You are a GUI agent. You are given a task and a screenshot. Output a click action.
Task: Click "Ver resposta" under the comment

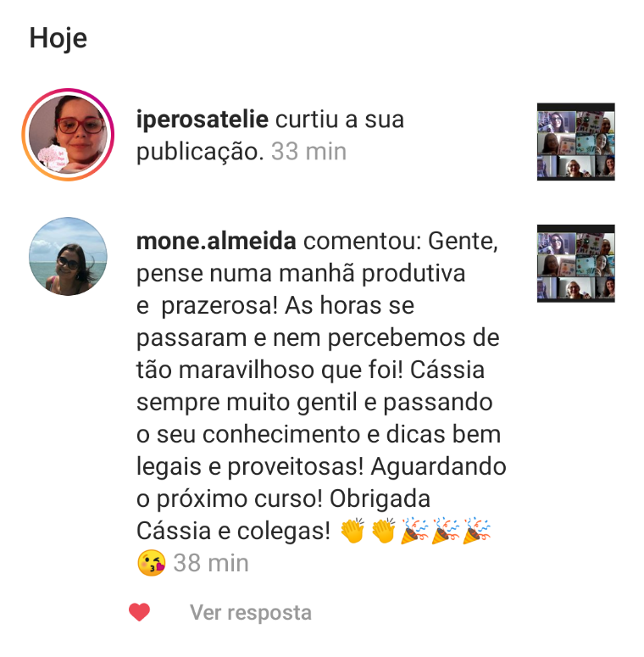[251, 613]
